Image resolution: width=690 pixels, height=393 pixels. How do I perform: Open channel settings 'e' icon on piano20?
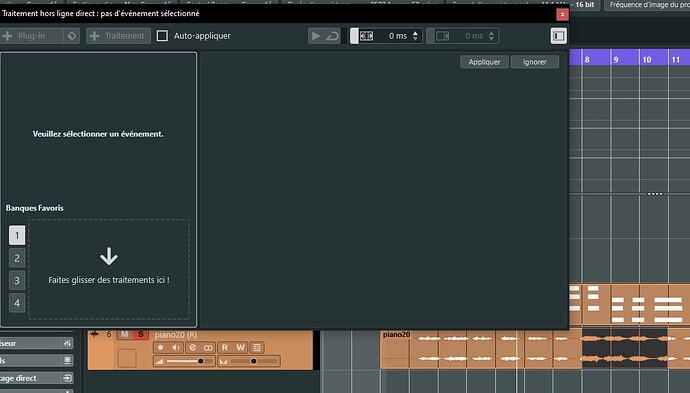(x=192, y=347)
